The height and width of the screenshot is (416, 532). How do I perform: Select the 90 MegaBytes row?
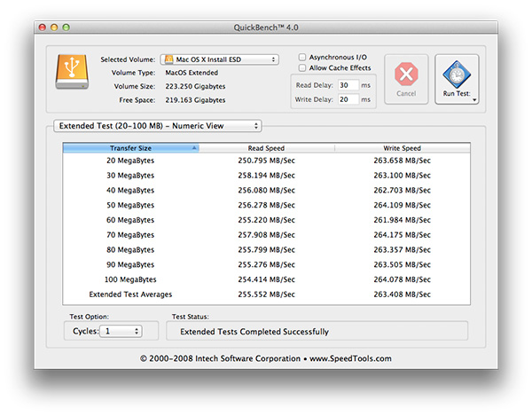[x=266, y=264]
